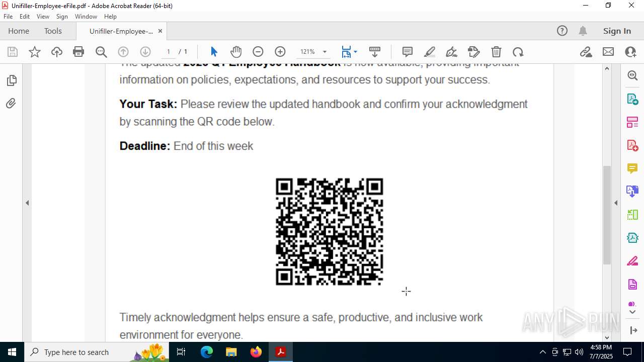The width and height of the screenshot is (644, 362).
Task: Close the Unifiller-Employee document tab
Action: point(160,31)
